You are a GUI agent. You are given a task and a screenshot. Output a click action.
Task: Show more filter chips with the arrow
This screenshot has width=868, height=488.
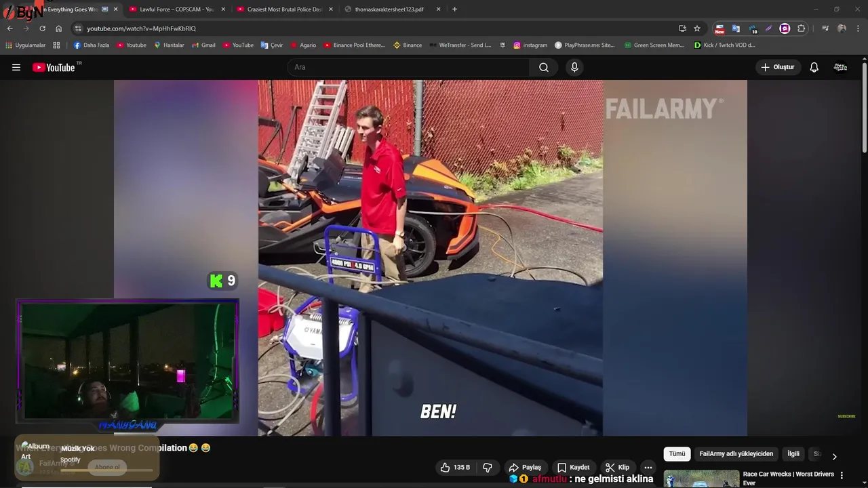pyautogui.click(x=834, y=456)
